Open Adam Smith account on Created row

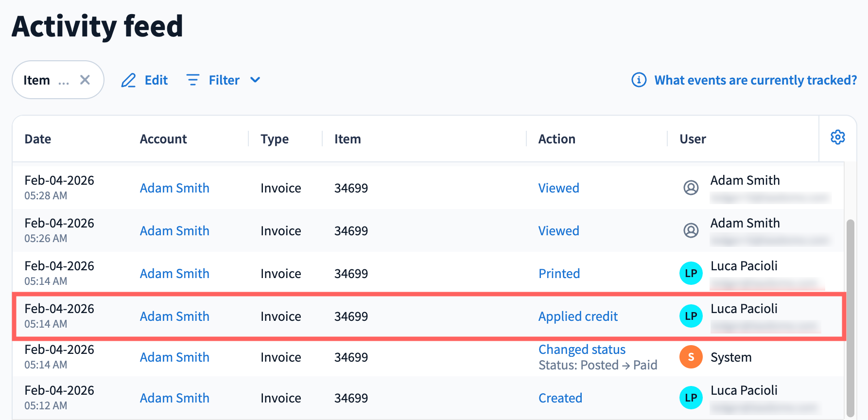click(174, 398)
